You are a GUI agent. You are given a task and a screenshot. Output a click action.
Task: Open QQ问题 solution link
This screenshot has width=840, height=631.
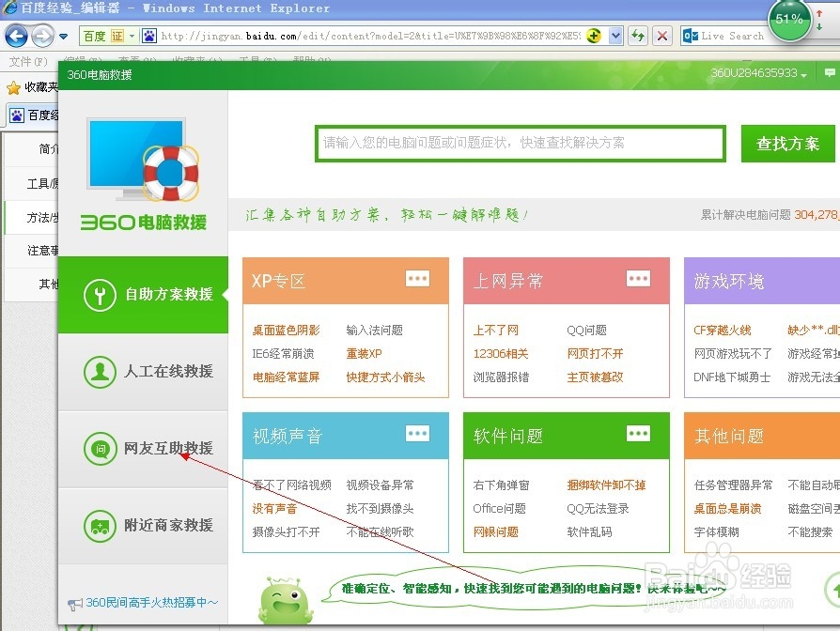[587, 331]
